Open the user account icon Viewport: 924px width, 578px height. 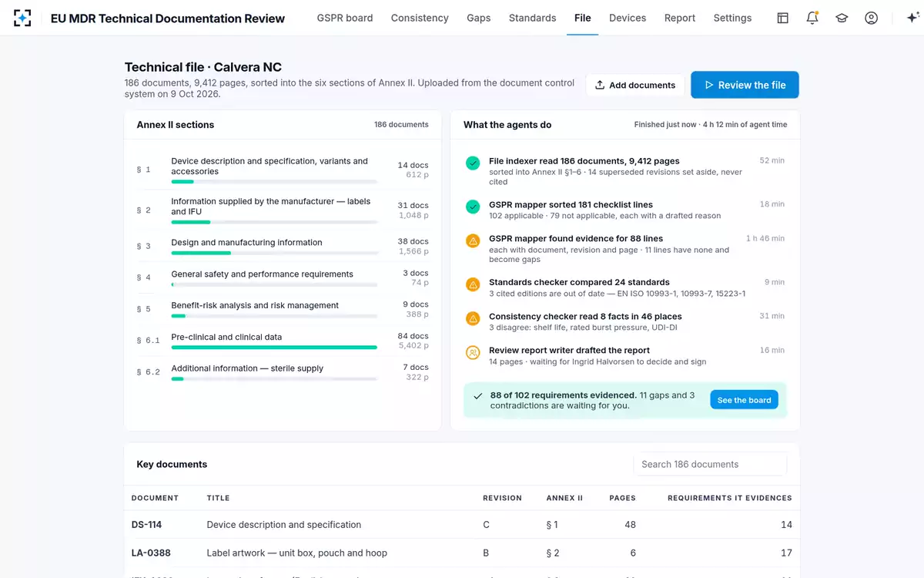tap(871, 18)
